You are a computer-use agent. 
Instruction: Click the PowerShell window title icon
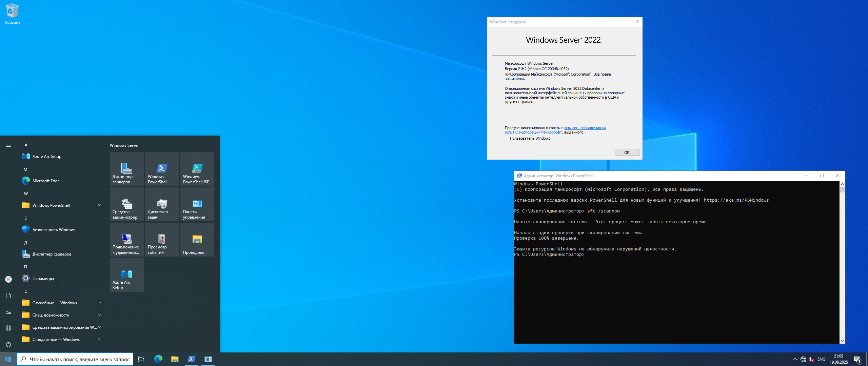519,176
